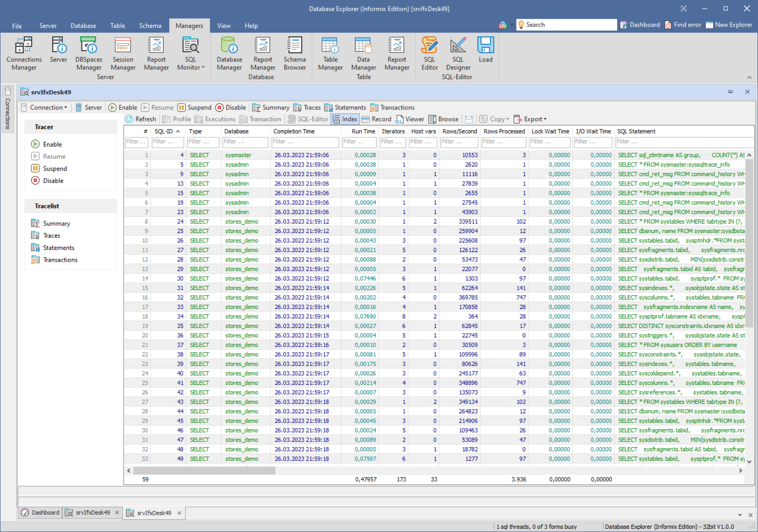Open a New Explorer window
Image resolution: width=758 pixels, height=532 pixels.
coord(729,25)
